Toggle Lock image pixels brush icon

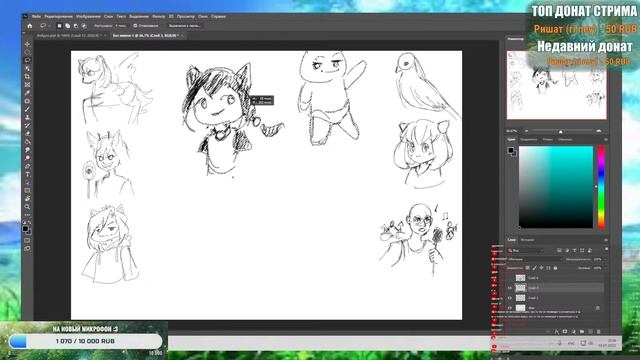535,268
